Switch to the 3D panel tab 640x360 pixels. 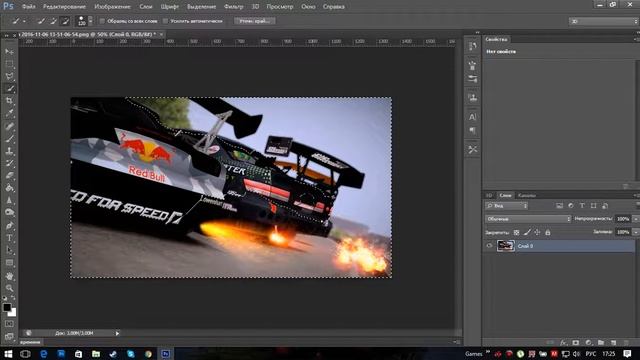[489, 196]
